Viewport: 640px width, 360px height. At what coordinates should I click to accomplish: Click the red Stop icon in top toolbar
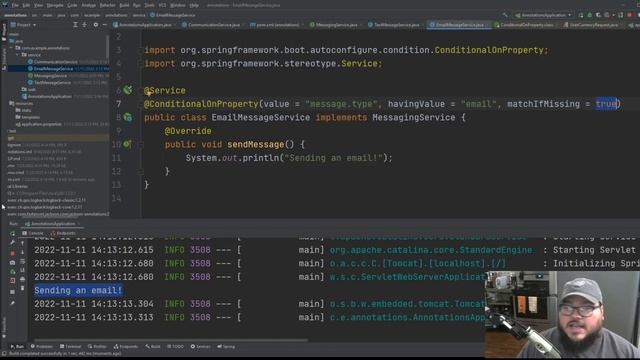(x=630, y=15)
